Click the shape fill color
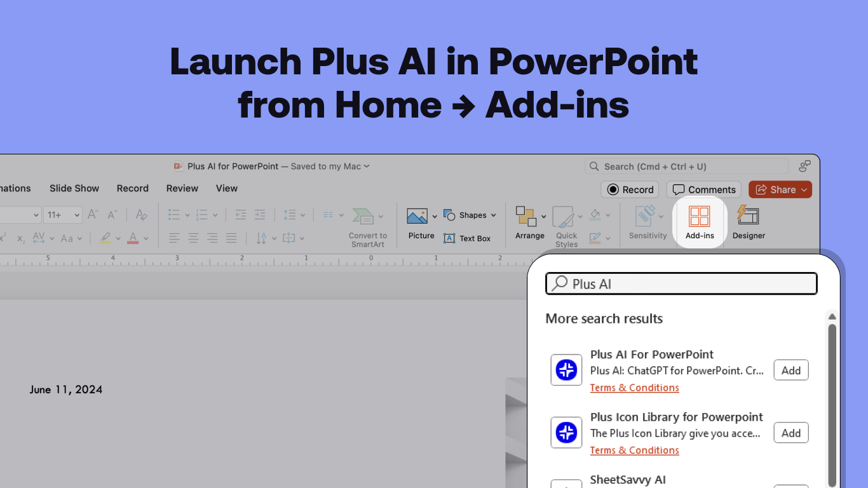The height and width of the screenshot is (488, 868). pos(595,215)
